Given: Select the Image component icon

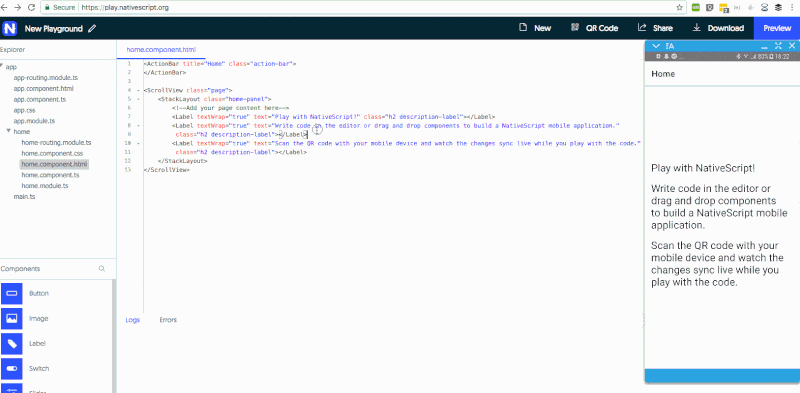Looking at the screenshot, I should (11, 318).
